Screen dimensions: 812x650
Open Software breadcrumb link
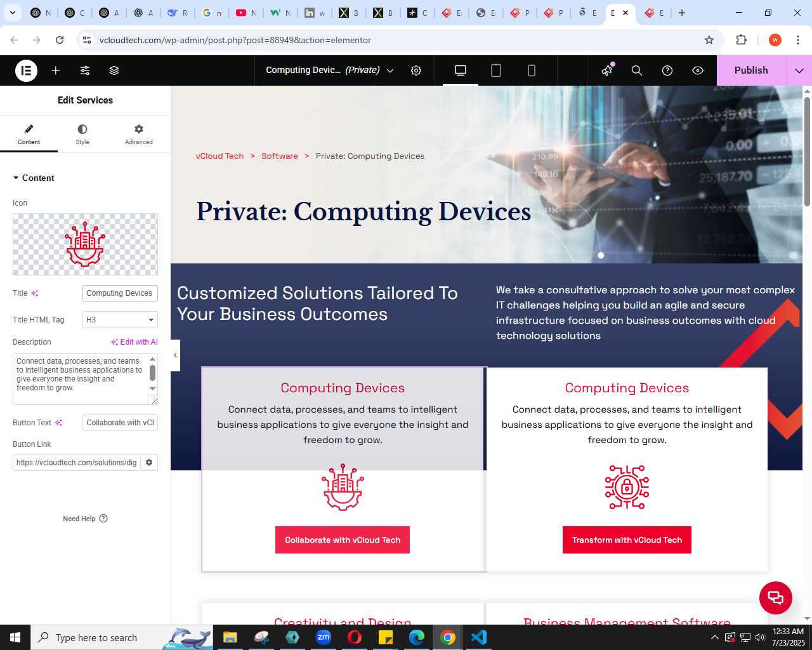[280, 156]
